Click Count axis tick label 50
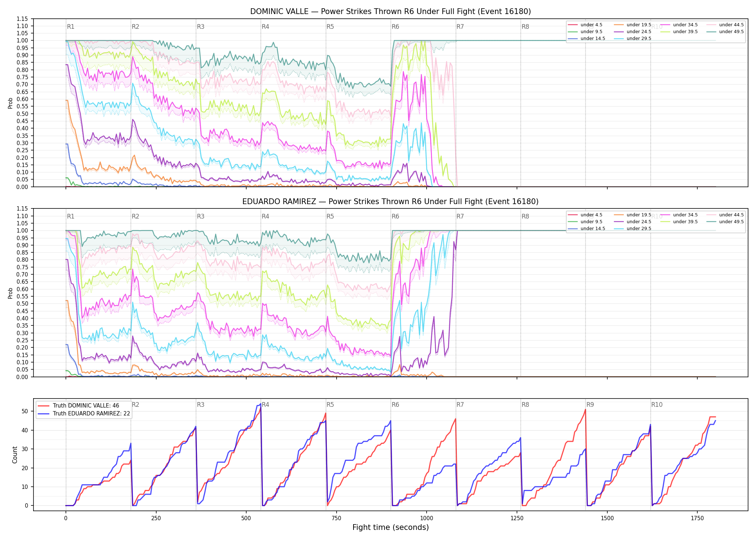The image size is (756, 540). 25,411
